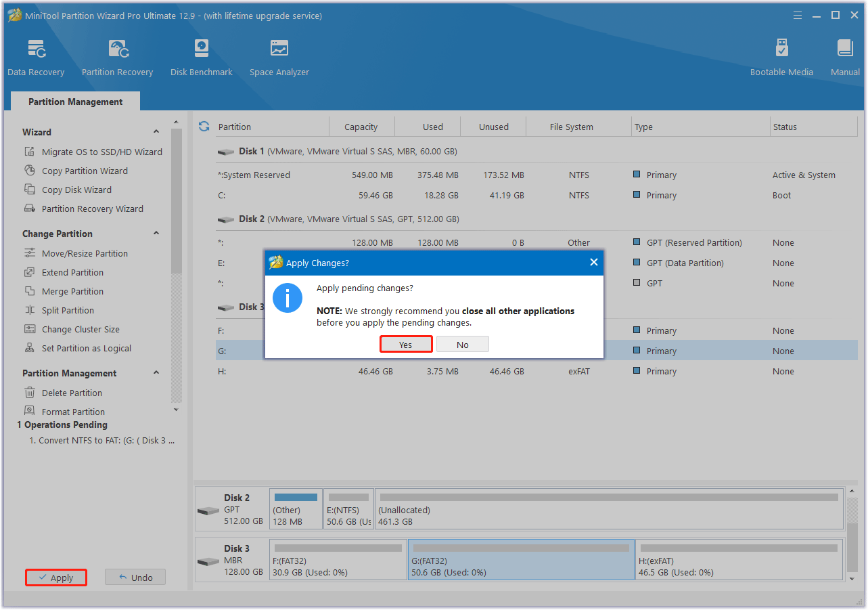Close the Apply Changes dialog
The width and height of the screenshot is (868, 610).
coord(594,263)
